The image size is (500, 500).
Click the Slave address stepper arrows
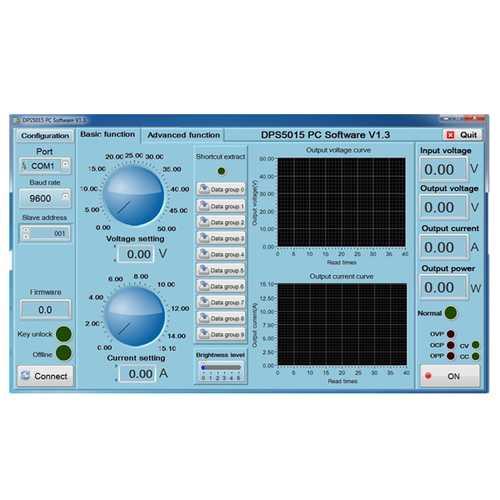(26, 233)
